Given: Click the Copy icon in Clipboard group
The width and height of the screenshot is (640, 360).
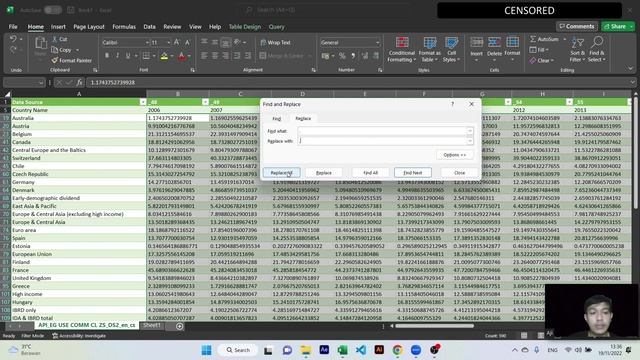Looking at the screenshot, I should pos(55,50).
